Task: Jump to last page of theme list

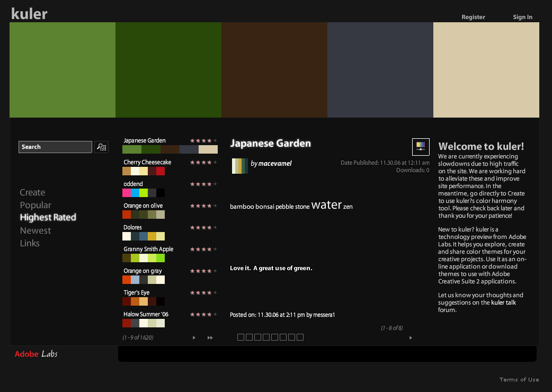Action: (210, 338)
